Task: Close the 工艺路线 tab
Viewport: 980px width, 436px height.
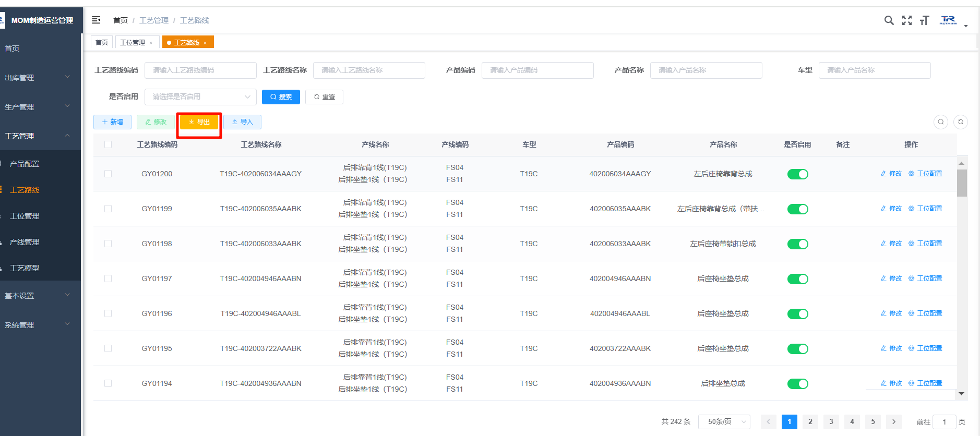Action: [205, 43]
